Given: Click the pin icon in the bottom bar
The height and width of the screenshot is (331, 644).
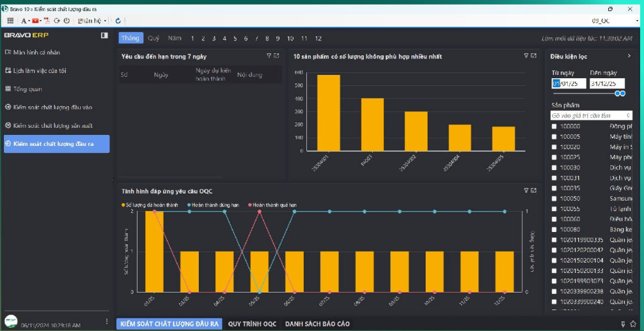Looking at the screenshot, I should (x=623, y=324).
